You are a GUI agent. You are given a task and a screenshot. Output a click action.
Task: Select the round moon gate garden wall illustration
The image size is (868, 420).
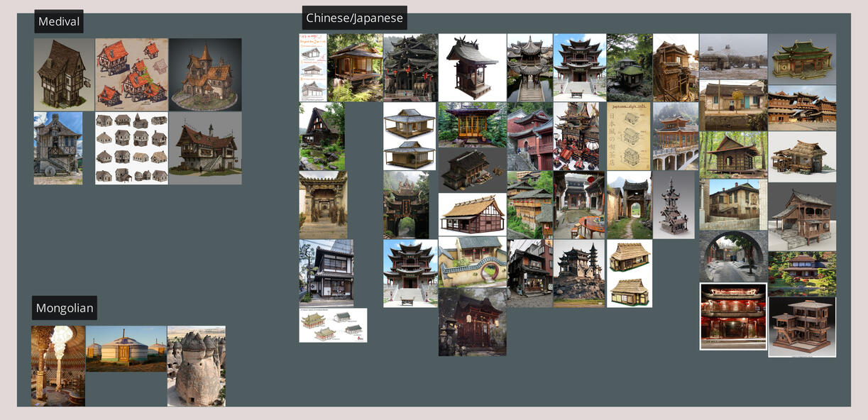click(x=472, y=262)
